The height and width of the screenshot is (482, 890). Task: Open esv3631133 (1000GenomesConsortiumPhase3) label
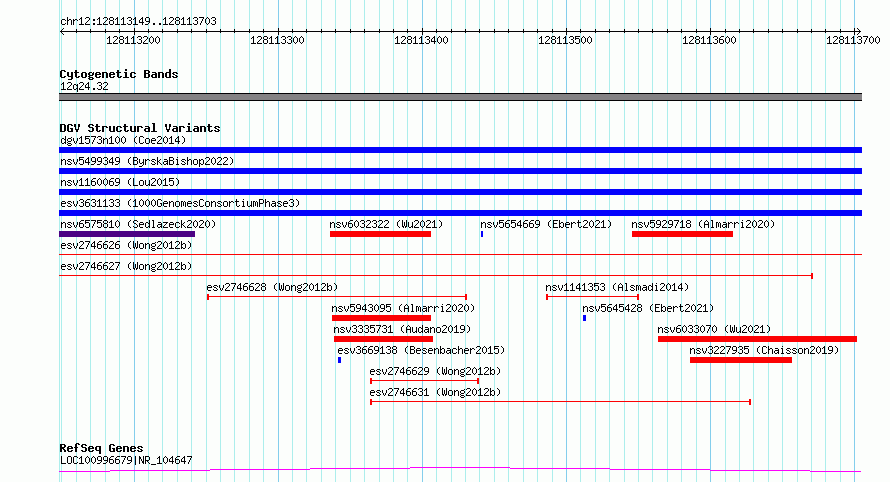point(180,203)
